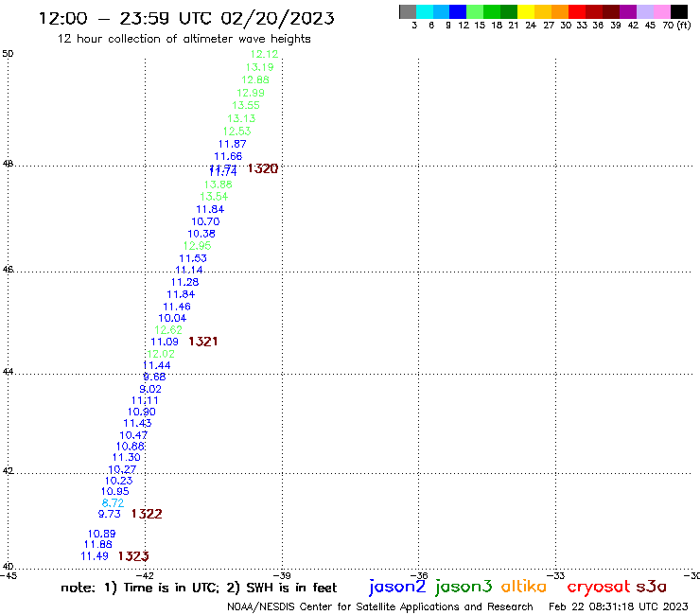Click the reading '12.53'
Viewport: 700px width, 615px height.
coord(237,132)
